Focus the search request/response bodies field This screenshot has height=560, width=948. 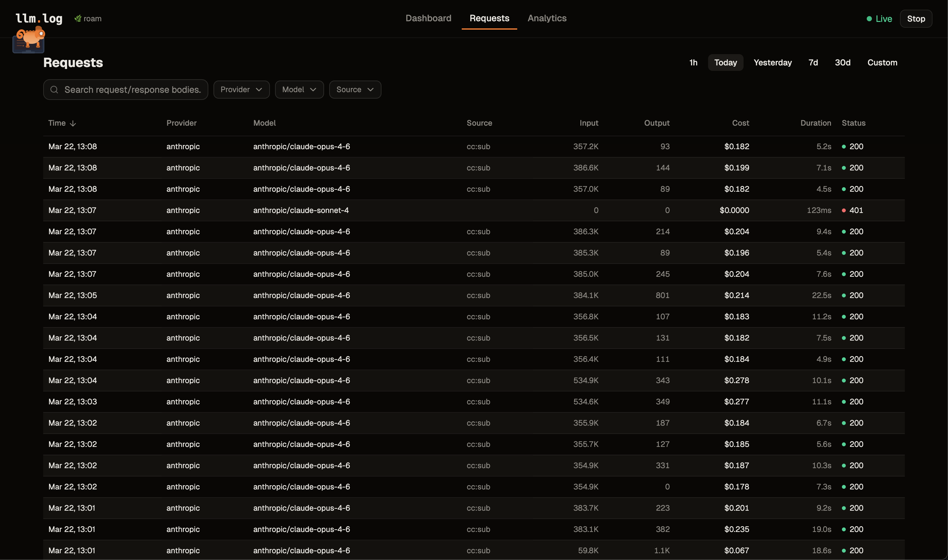point(132,90)
